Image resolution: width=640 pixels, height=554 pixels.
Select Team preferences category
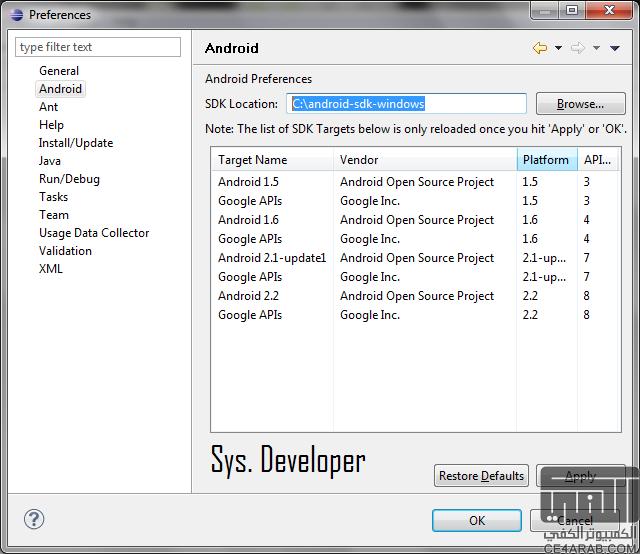click(x=54, y=215)
